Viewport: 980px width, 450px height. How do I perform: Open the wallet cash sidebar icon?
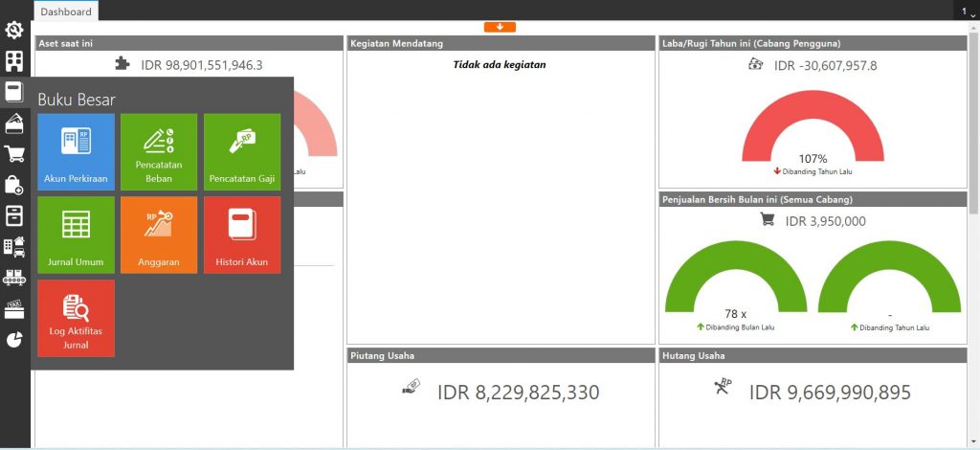click(x=14, y=124)
